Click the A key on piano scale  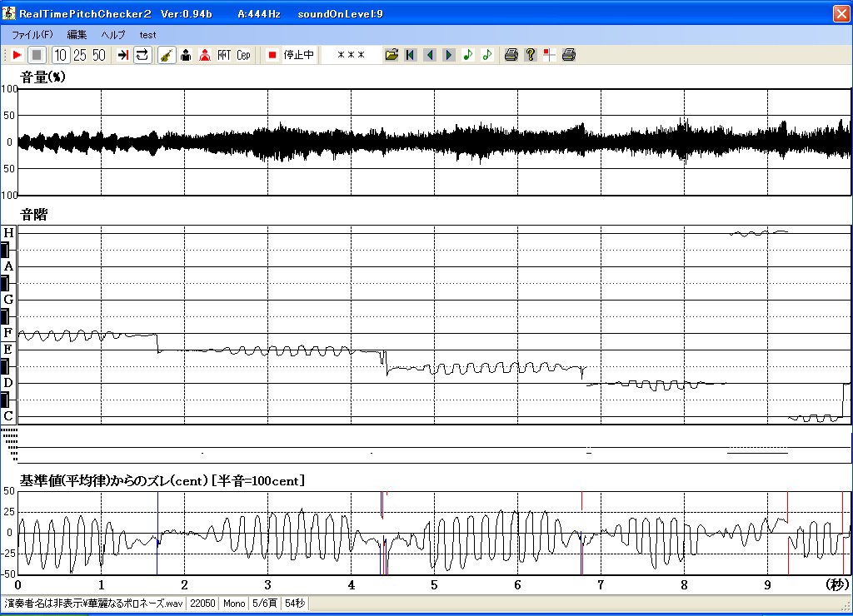tap(8, 266)
